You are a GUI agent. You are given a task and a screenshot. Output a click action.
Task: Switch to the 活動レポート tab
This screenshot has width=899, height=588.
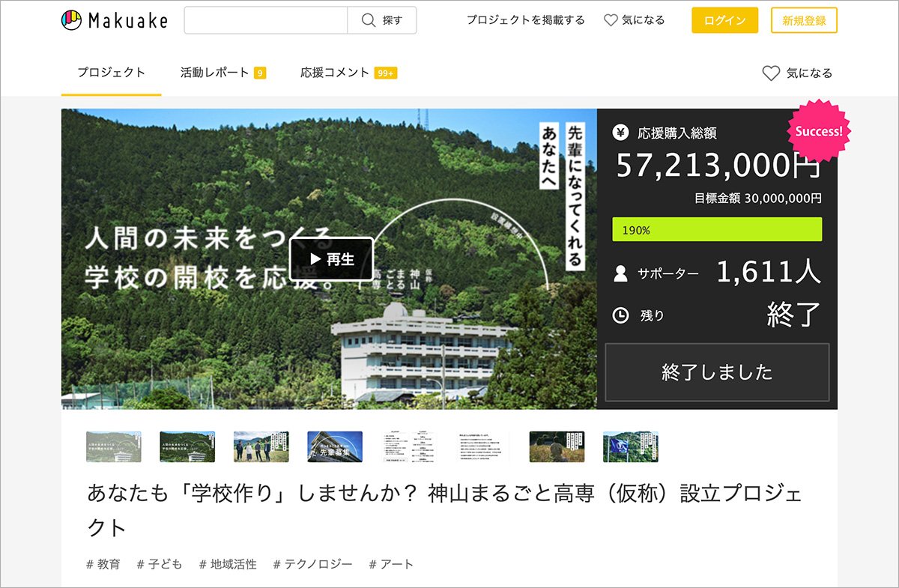[215, 73]
